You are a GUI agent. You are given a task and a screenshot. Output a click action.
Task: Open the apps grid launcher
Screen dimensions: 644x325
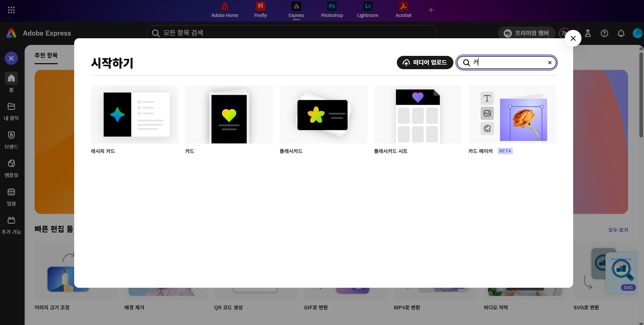tap(11, 10)
